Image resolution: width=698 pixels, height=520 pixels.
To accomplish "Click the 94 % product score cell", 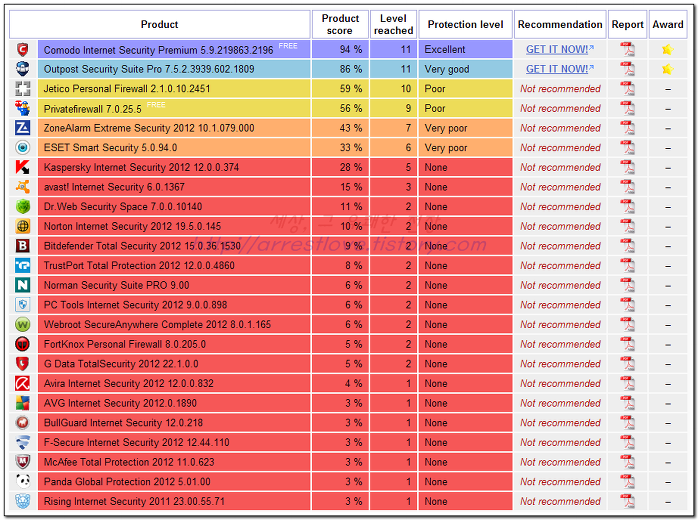I will click(340, 49).
